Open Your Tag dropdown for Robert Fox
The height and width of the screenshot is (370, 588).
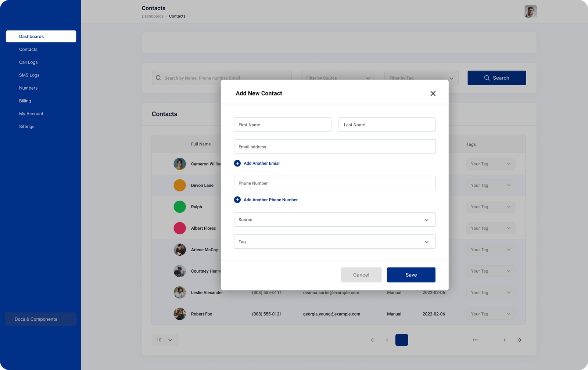(491, 314)
